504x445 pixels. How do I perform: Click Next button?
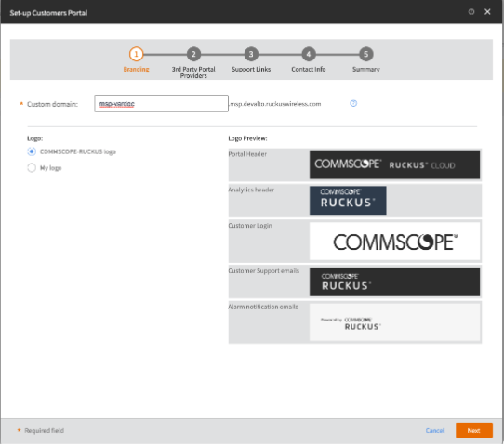(474, 430)
